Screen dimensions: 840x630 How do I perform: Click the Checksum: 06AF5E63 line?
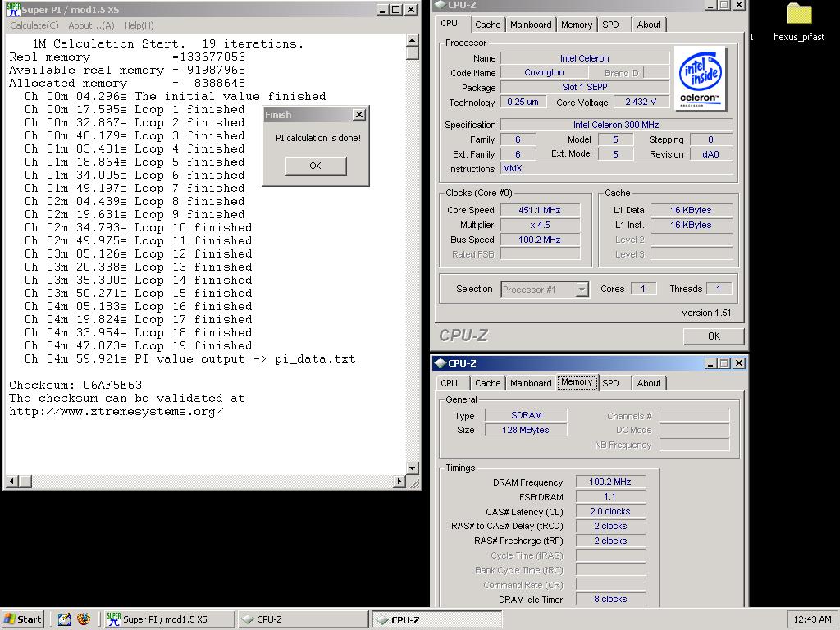point(75,386)
